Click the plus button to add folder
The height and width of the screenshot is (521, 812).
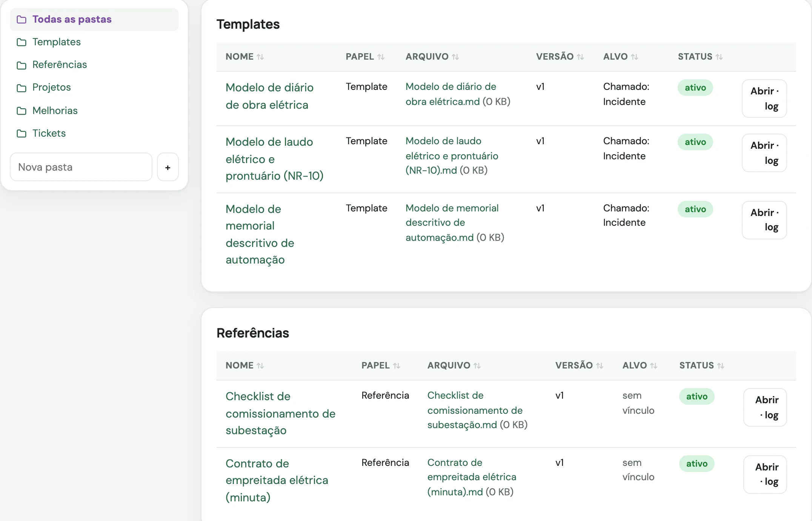coord(168,167)
